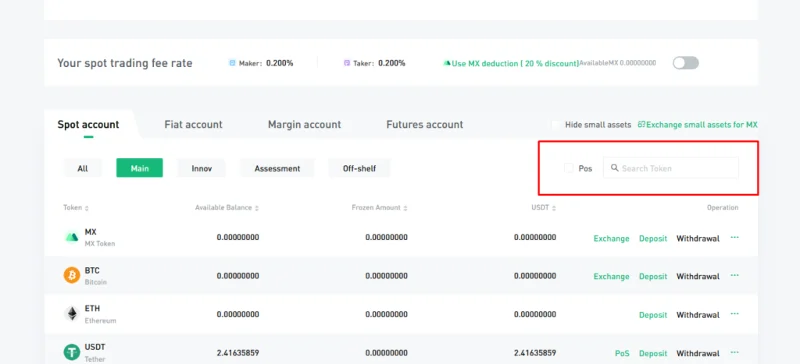The width and height of the screenshot is (800, 364).
Task: Select the Margin account tab
Action: pos(305,125)
